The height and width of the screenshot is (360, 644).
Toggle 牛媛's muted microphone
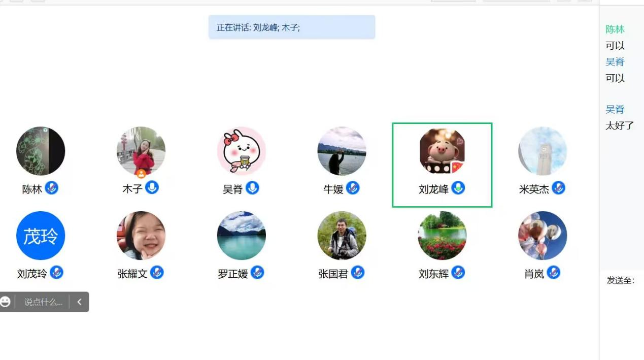tap(353, 188)
